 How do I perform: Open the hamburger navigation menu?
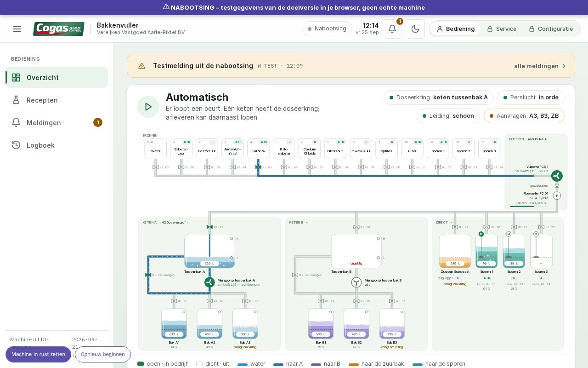point(17,29)
